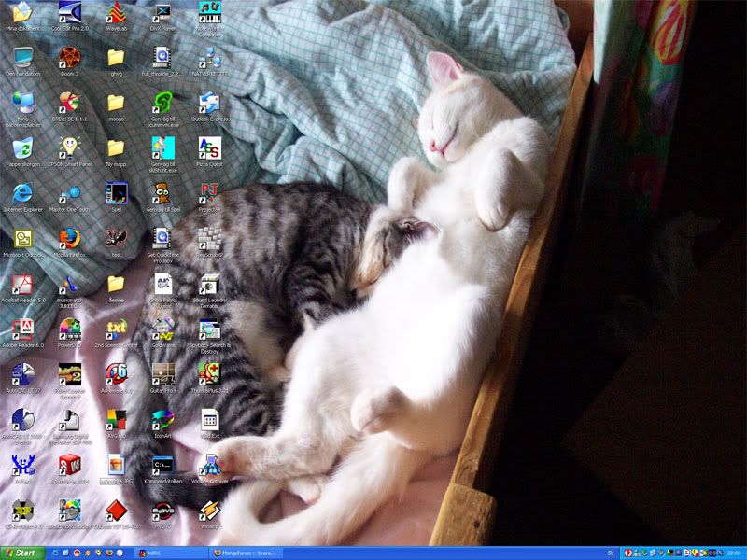Launch Internet Explorer from the desktop
The height and width of the screenshot is (560, 747).
(x=22, y=193)
